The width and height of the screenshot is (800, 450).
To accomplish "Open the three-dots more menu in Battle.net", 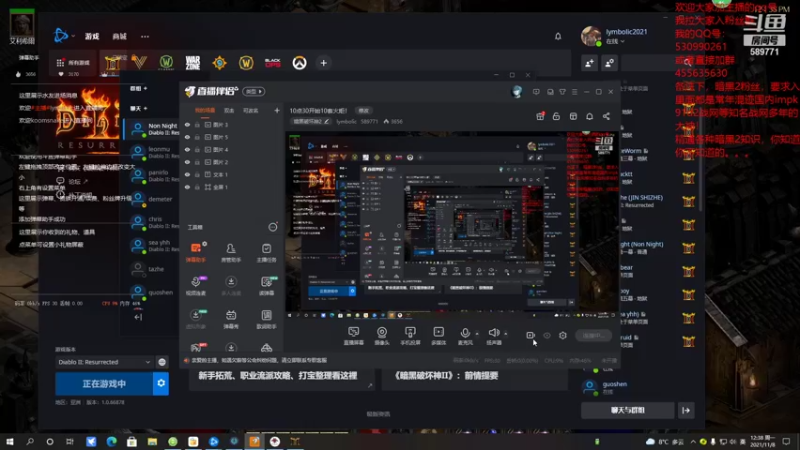I will (x=145, y=36).
